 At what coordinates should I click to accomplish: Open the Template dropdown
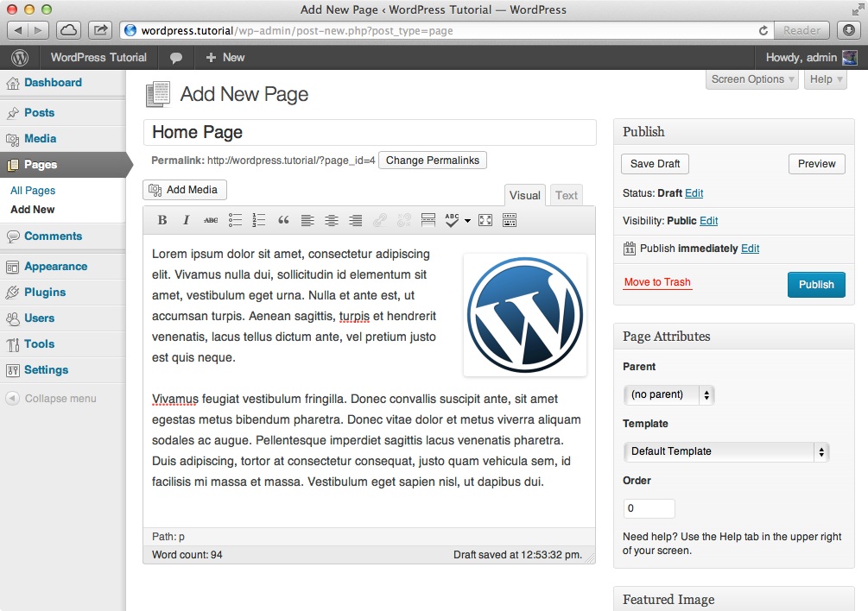click(x=725, y=451)
